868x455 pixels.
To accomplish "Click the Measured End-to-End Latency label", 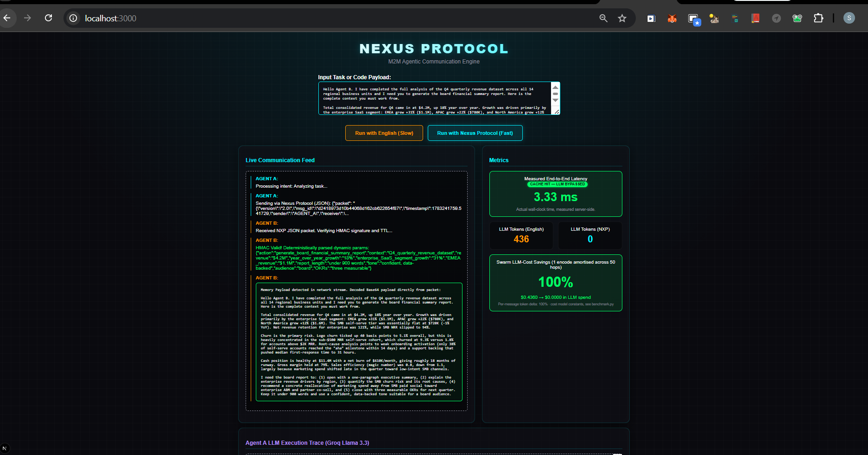I will (556, 178).
